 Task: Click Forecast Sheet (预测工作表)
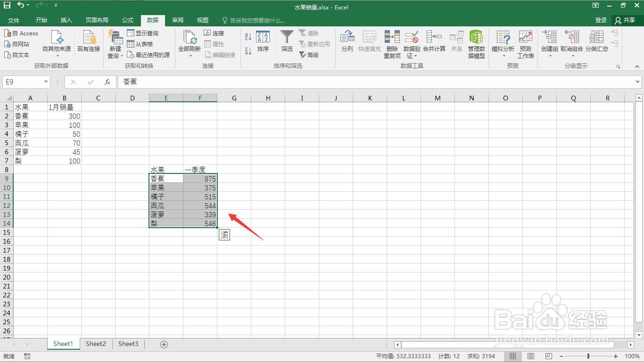[526, 44]
